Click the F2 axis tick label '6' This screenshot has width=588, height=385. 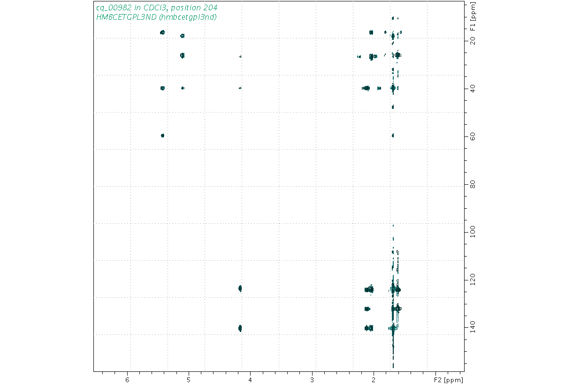(127, 379)
